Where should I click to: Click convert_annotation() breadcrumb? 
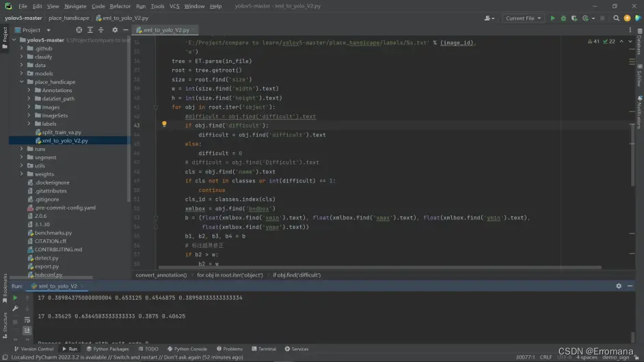click(x=161, y=275)
